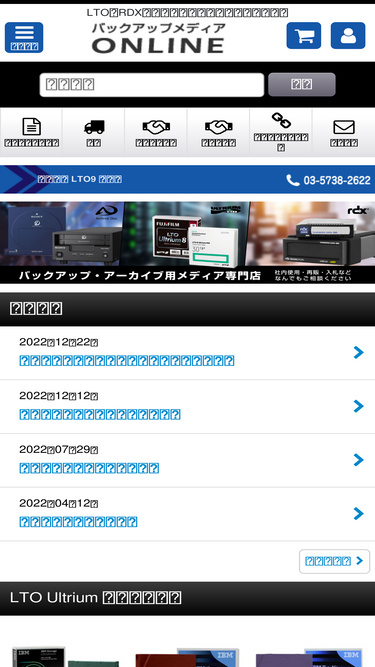
Task: Click the LTO Ultrium section header
Action: 188,598
